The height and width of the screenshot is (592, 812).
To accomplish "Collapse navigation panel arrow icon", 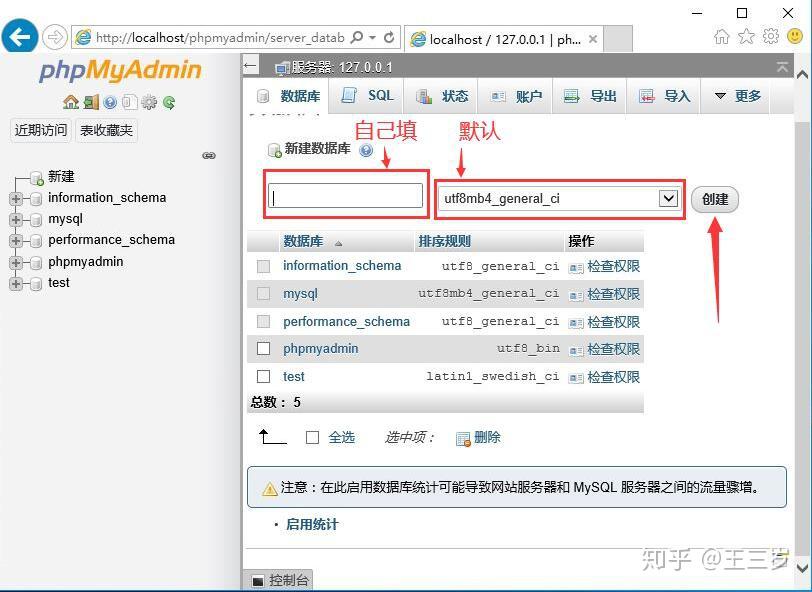I will 251,65.
